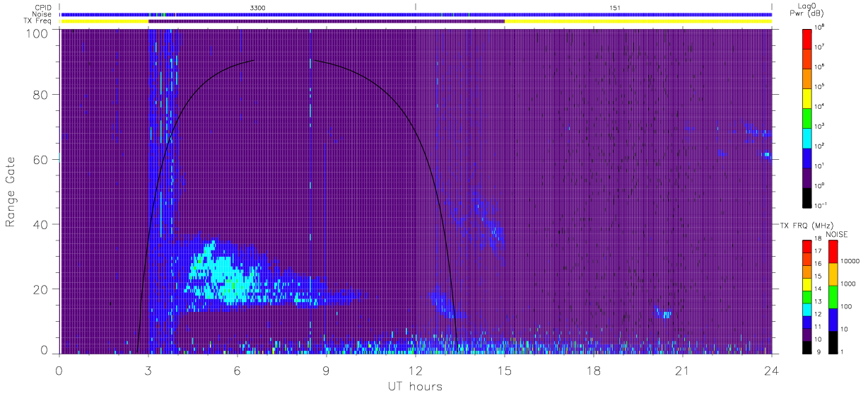Click x-axis tick label '24'
The width and height of the screenshot is (868, 401).
click(x=771, y=370)
